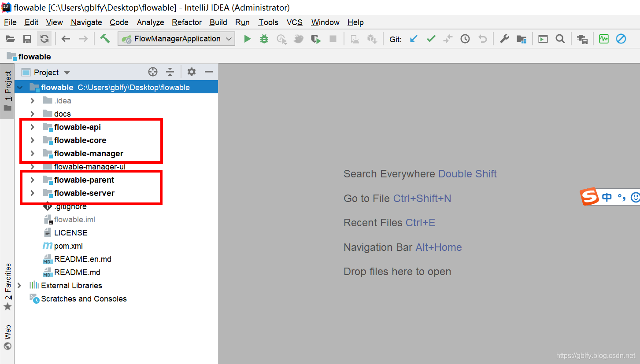The image size is (640, 364).
Task: Expand External Libraries node
Action: 19,286
